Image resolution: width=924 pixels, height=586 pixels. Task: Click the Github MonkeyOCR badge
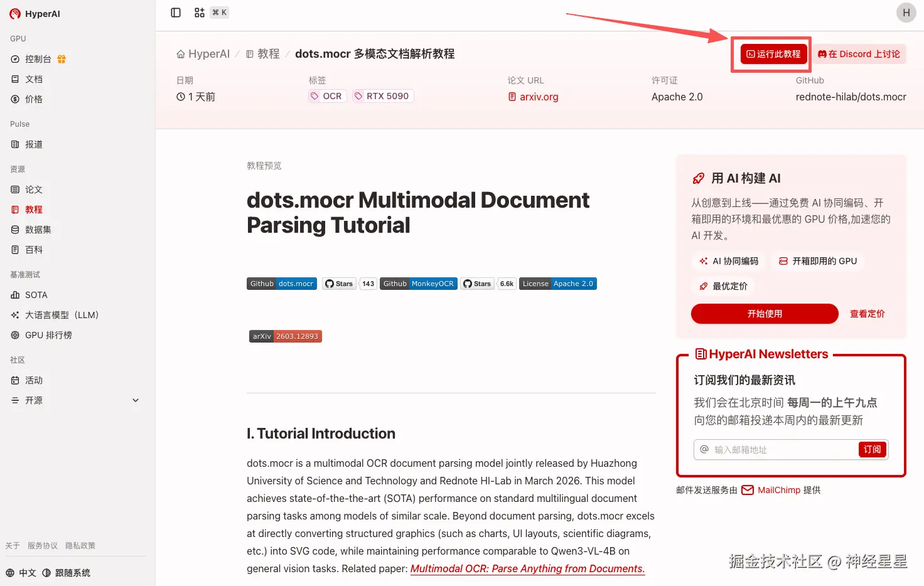[x=419, y=284]
